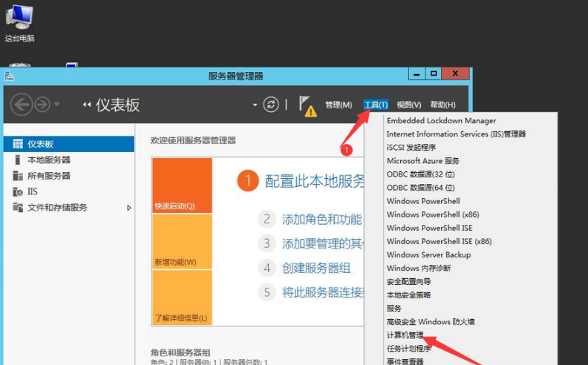Viewport: 588px width, 365px height.
Task: Click Add roles and features link
Action: point(321,219)
